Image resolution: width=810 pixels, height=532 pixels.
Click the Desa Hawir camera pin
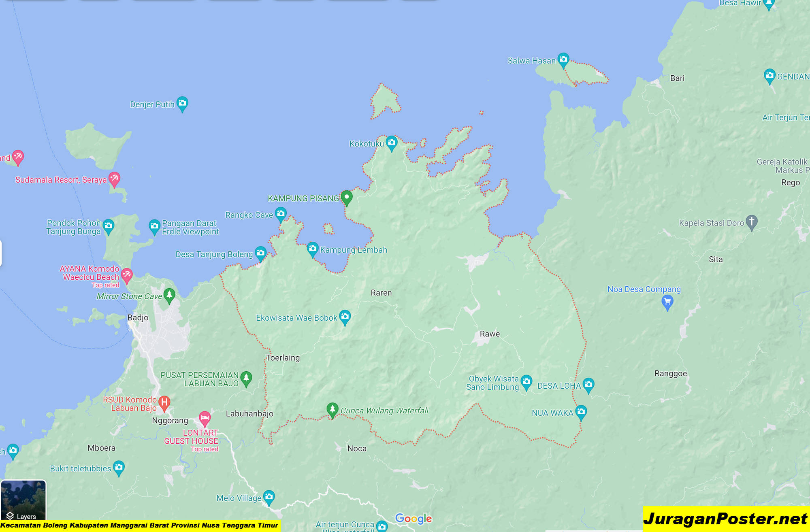click(x=768, y=4)
